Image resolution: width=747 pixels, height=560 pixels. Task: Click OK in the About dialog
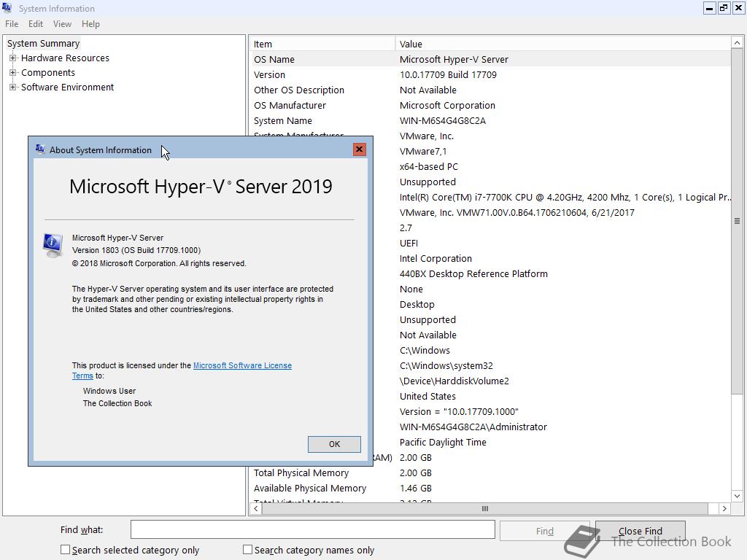pos(334,444)
